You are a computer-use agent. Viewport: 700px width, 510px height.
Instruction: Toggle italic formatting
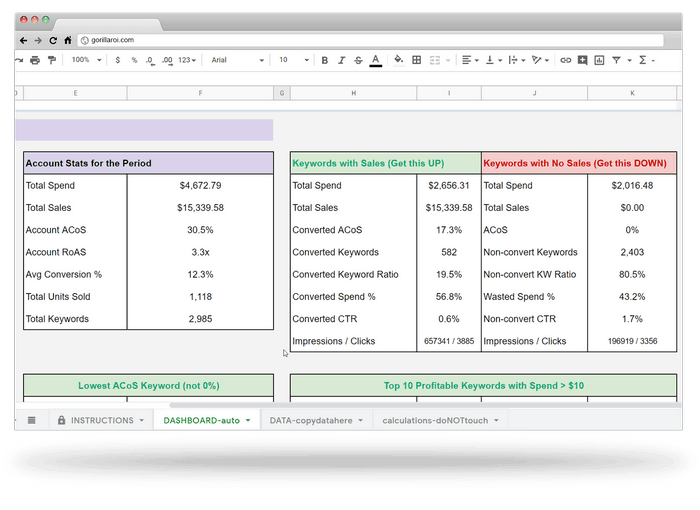pyautogui.click(x=341, y=60)
